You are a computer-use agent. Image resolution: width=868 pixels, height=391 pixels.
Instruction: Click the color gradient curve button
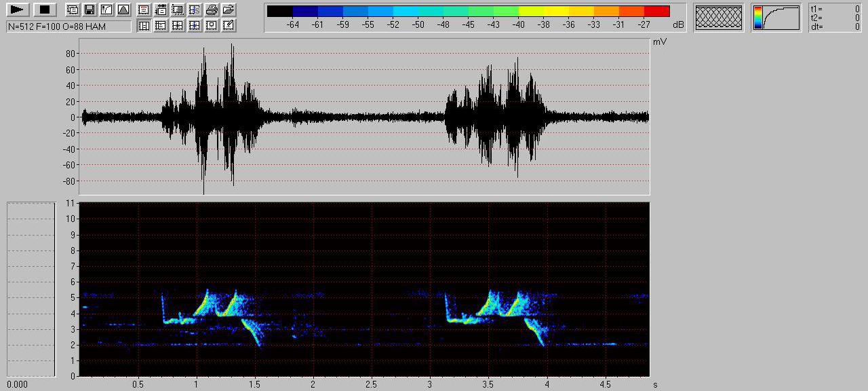coord(776,17)
